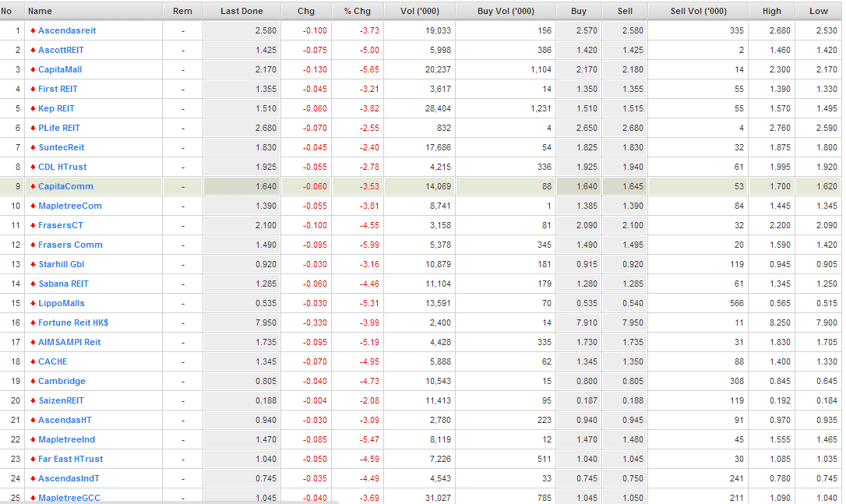
Task: Open the CapitaMall stock link
Action: tap(60, 69)
